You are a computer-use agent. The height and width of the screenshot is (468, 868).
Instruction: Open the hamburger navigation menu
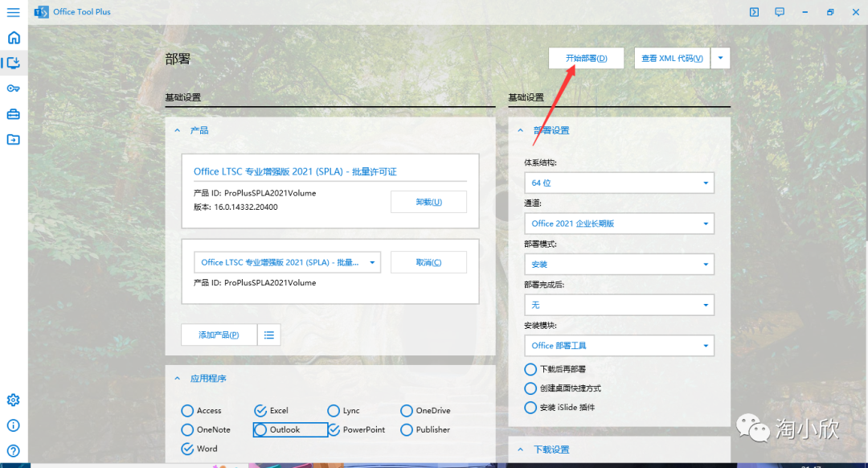14,12
